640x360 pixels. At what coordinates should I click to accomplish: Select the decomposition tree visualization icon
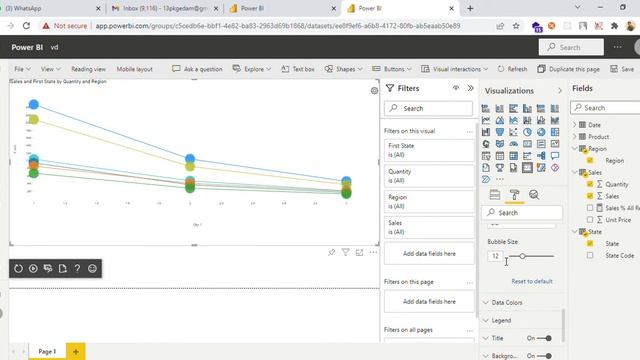[541, 156]
